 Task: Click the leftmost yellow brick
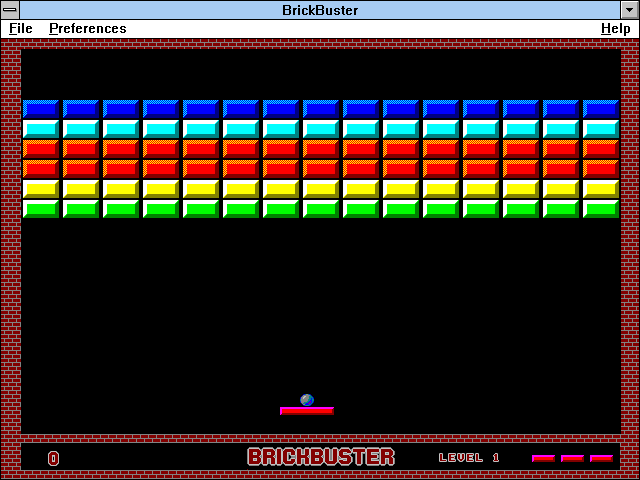[x=41, y=188]
